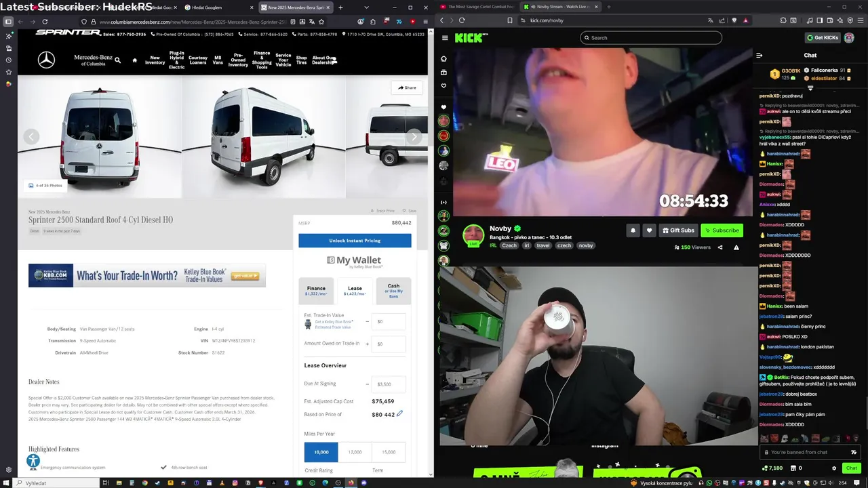Open Windows Start button

(x=7, y=483)
